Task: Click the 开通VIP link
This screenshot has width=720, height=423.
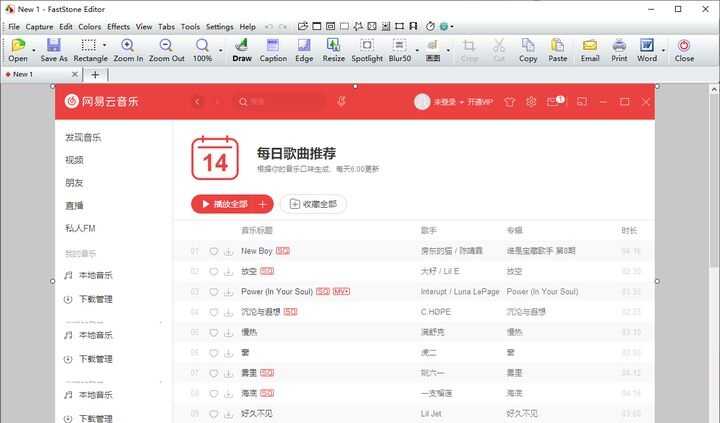Action: [480, 102]
